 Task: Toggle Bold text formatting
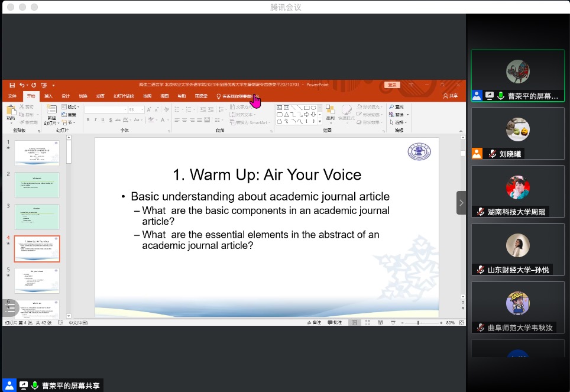pyautogui.click(x=88, y=120)
